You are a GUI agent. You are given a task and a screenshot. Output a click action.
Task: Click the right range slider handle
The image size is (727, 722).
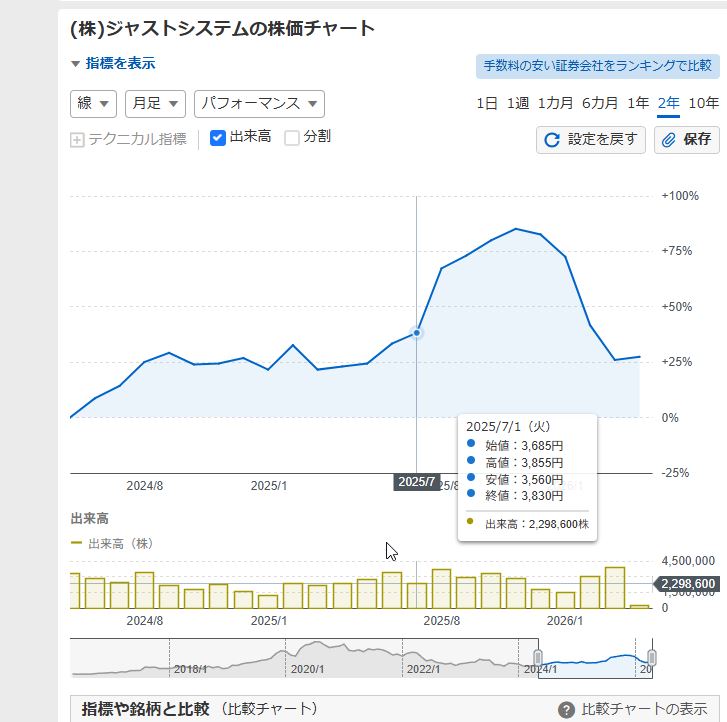(x=651, y=657)
